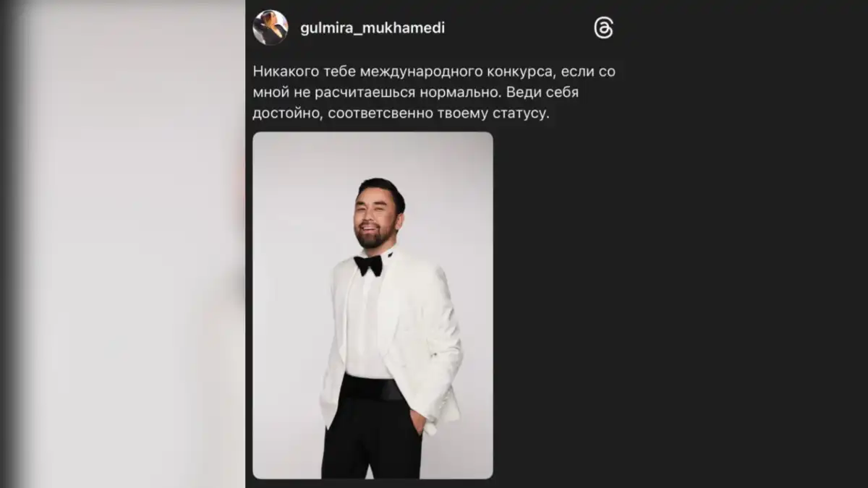Screen dimensions: 868x488
Task: Click the black bow tie in the photo
Action: pyautogui.click(x=368, y=265)
